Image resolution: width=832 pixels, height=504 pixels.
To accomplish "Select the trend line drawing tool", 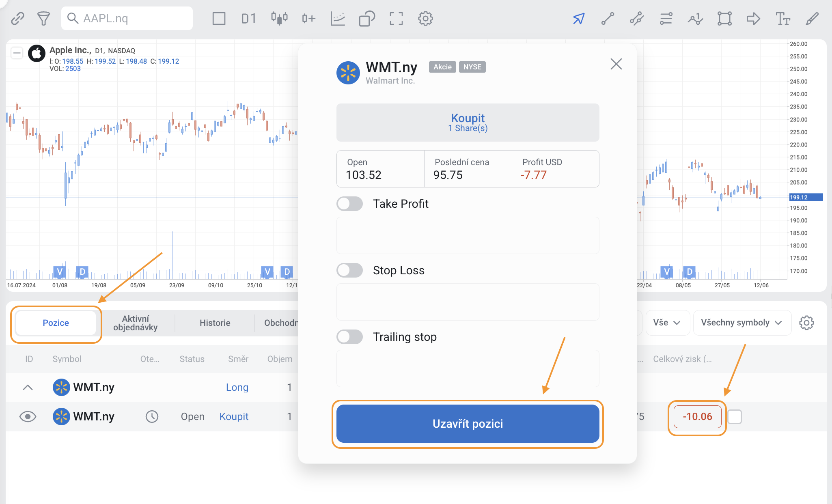I will (608, 18).
